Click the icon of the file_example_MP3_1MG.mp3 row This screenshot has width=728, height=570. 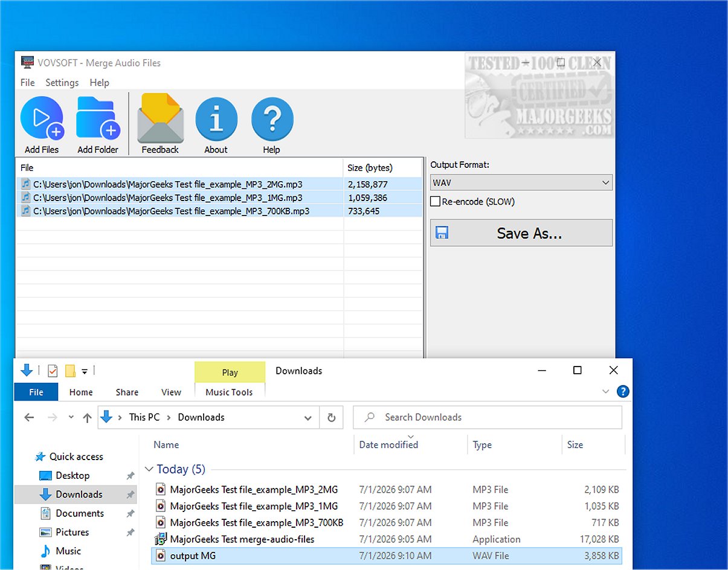(26, 197)
